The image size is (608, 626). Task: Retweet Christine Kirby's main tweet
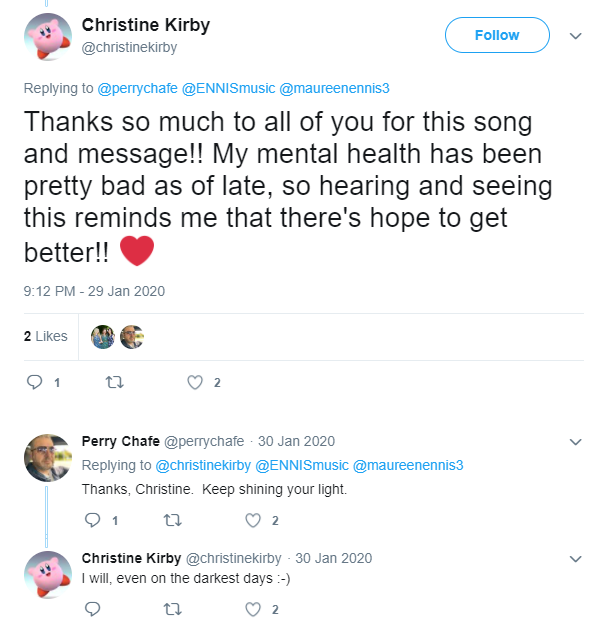click(115, 382)
